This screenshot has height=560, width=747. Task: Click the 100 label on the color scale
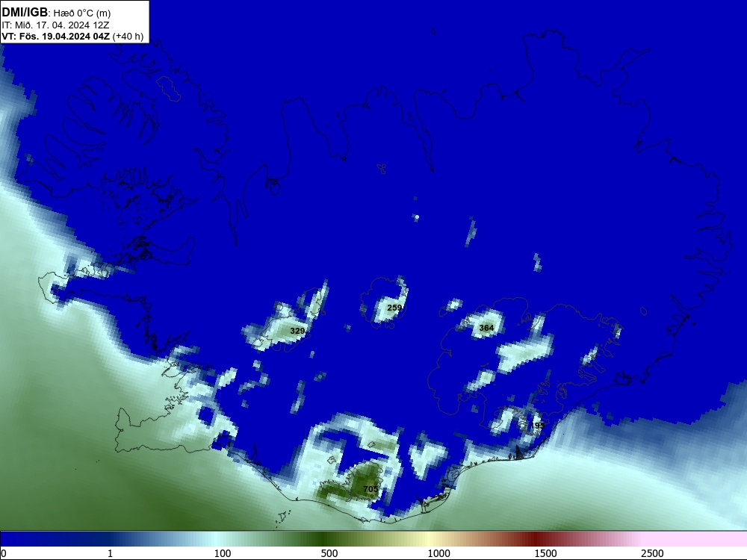click(x=223, y=553)
